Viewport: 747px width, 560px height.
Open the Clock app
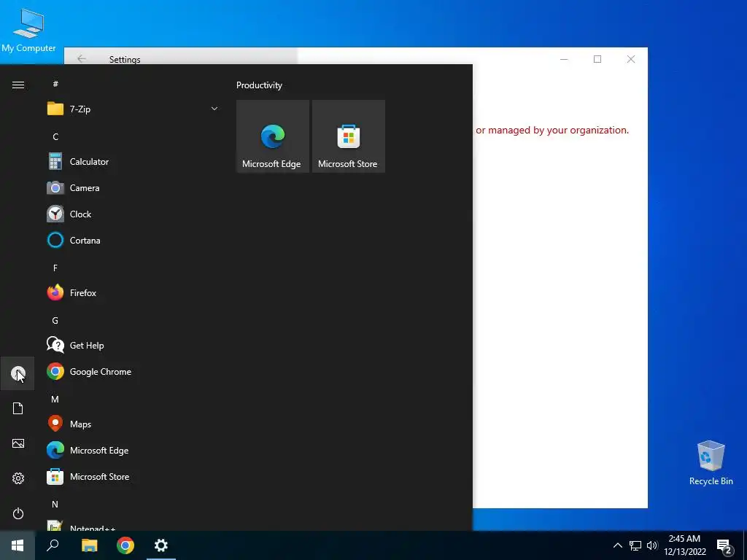click(133, 214)
